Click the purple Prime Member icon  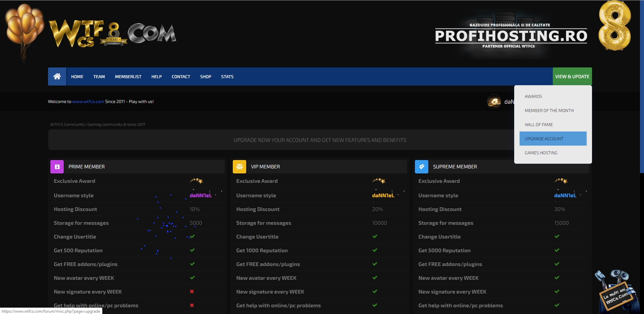tap(57, 167)
